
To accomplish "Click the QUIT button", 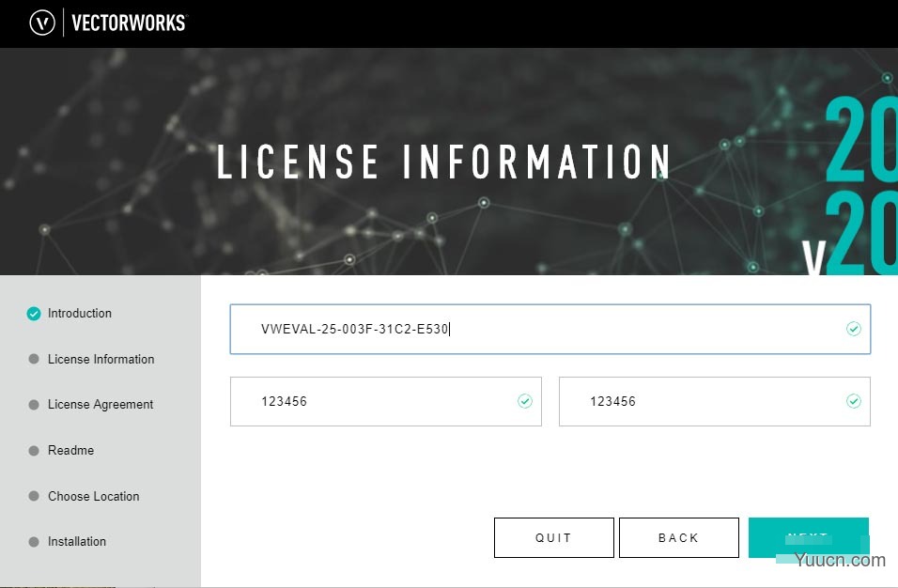I will coord(554,537).
